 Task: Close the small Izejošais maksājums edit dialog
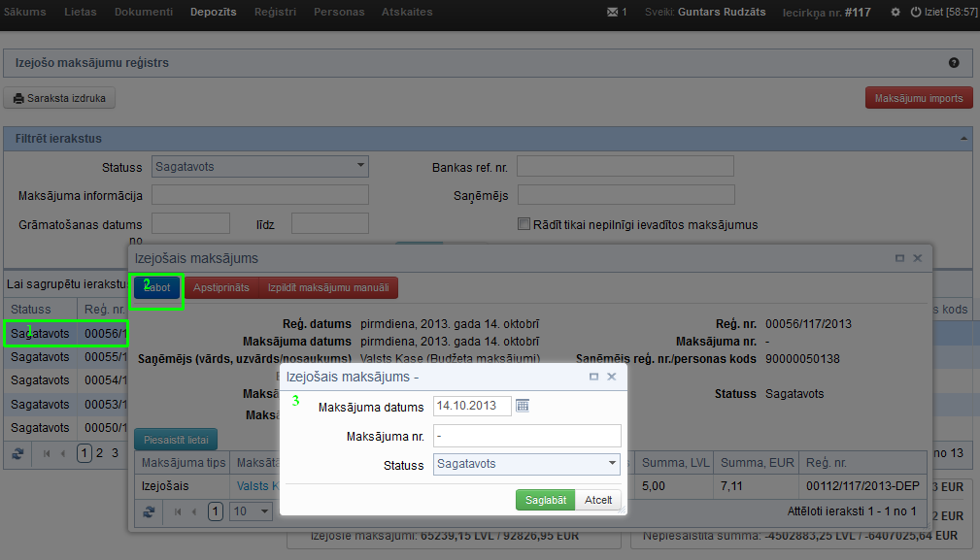point(612,377)
